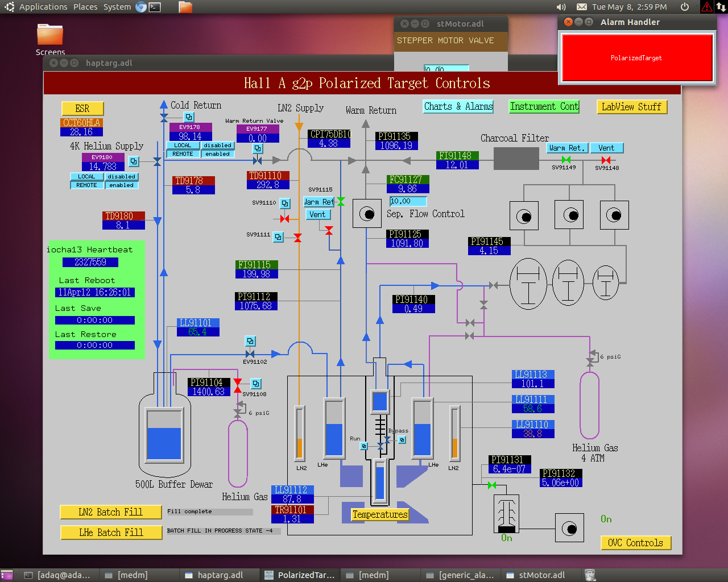Open volume control in system tray
This screenshot has height=582, width=728.
[561, 7]
